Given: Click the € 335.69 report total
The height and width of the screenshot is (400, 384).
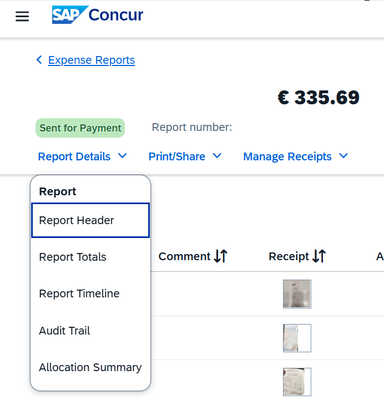Looking at the screenshot, I should click(x=319, y=97).
